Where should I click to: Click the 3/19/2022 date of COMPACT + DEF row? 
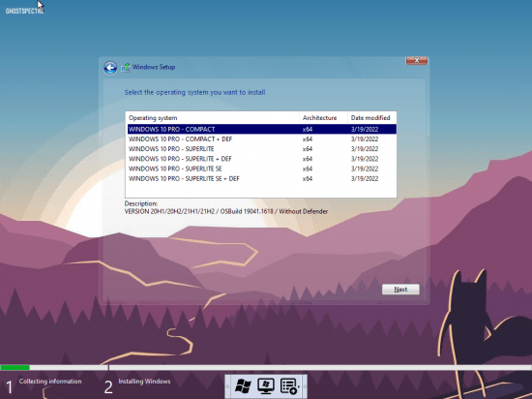pos(365,138)
